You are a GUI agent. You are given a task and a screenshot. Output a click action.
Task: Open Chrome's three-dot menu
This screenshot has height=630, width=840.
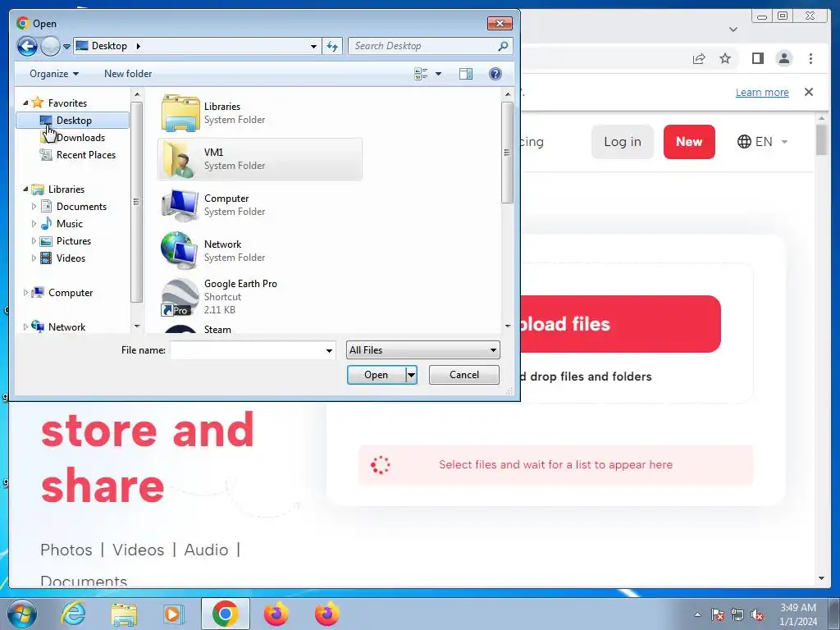[x=810, y=58]
